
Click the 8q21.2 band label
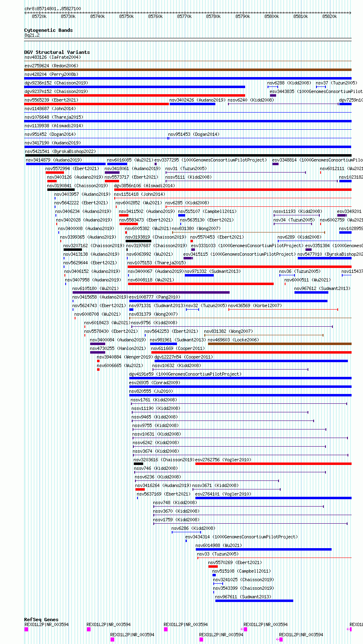(32, 35)
